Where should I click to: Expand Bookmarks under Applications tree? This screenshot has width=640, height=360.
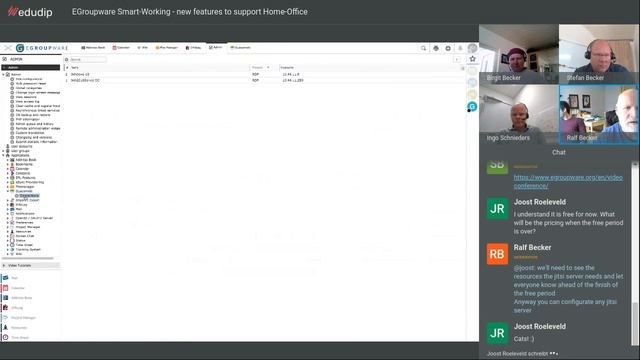click(8, 164)
